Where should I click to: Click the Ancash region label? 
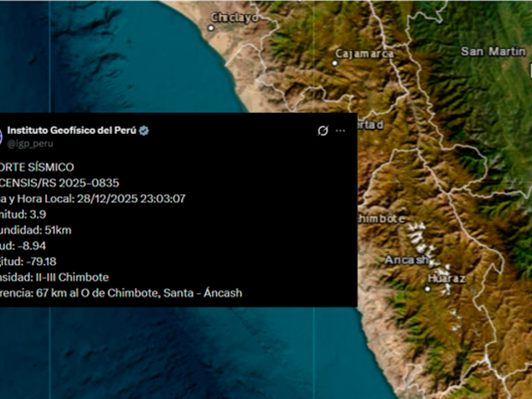click(x=405, y=260)
